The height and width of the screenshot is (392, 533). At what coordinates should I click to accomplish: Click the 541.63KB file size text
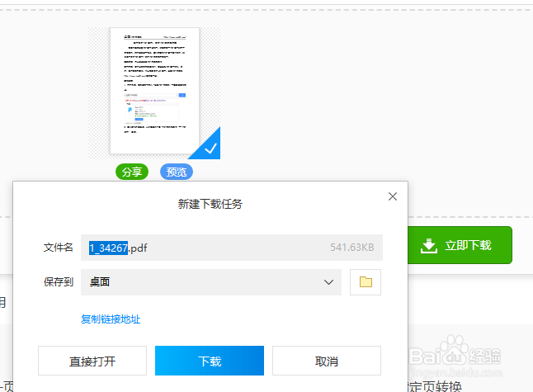[x=352, y=248]
